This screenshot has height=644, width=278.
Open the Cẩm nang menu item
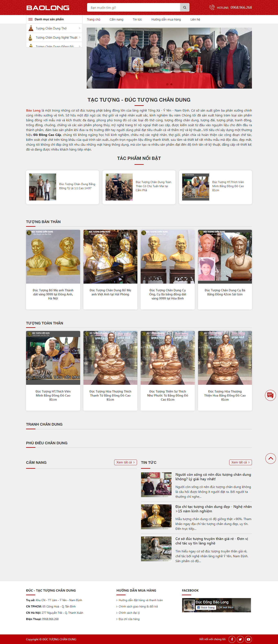tap(116, 20)
